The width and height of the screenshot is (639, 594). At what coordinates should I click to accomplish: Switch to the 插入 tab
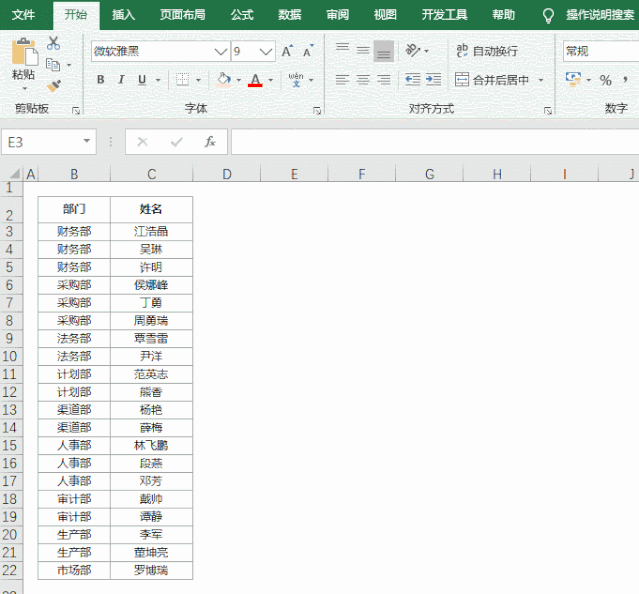(123, 15)
